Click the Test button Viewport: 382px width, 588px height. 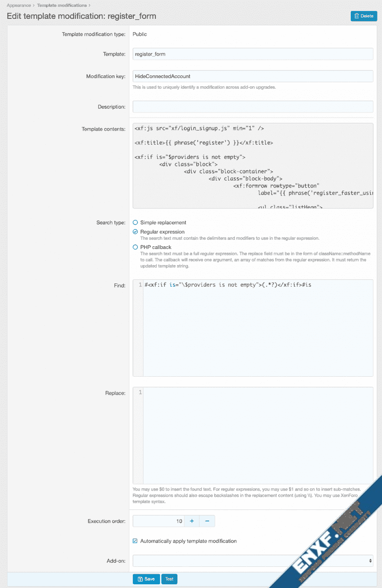169,579
